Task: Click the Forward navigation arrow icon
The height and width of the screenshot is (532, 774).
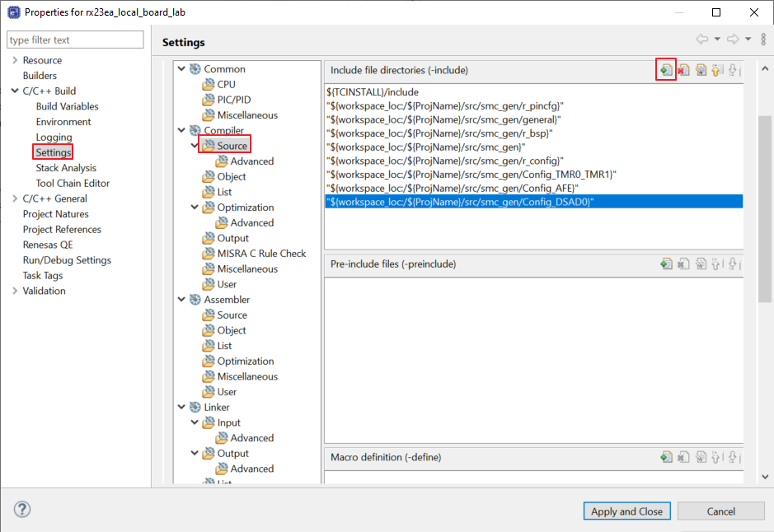Action: [733, 39]
